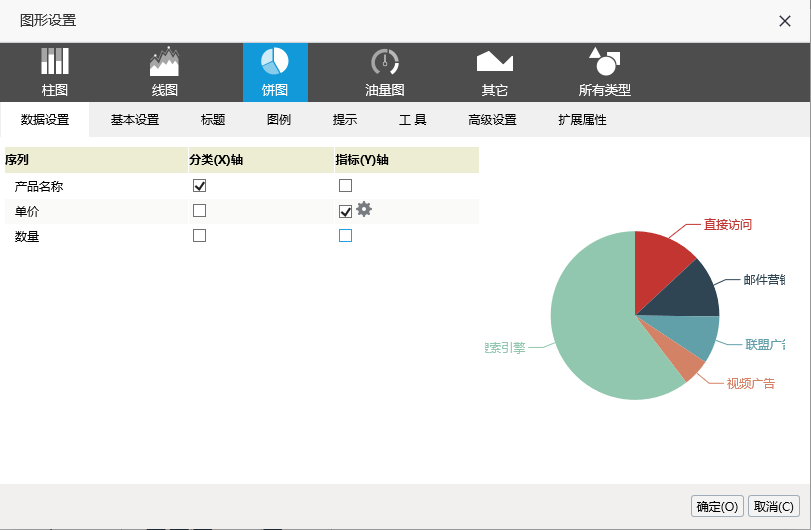
Task: Click the 序列 column header
Action: [x=96, y=160]
